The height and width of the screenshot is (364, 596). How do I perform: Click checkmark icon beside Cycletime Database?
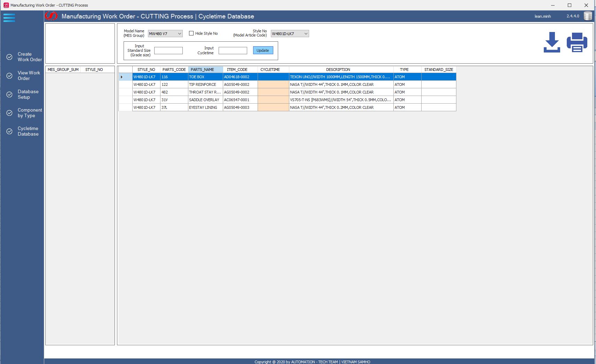coord(9,131)
